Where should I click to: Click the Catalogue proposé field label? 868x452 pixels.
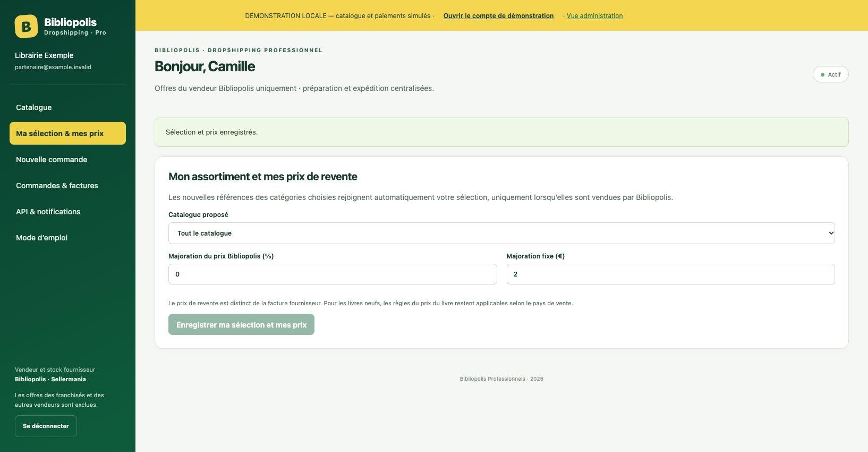coord(198,215)
